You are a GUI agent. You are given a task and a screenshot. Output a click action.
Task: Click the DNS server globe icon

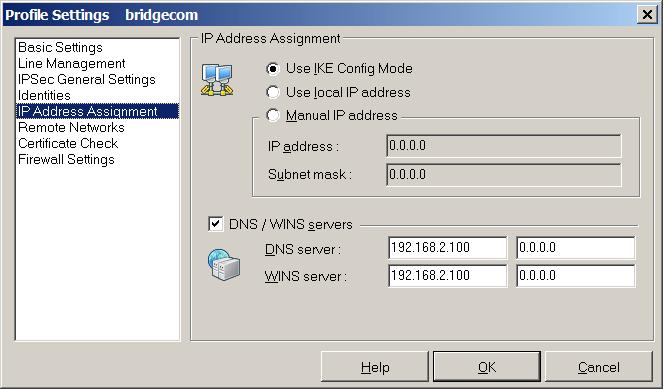point(224,265)
